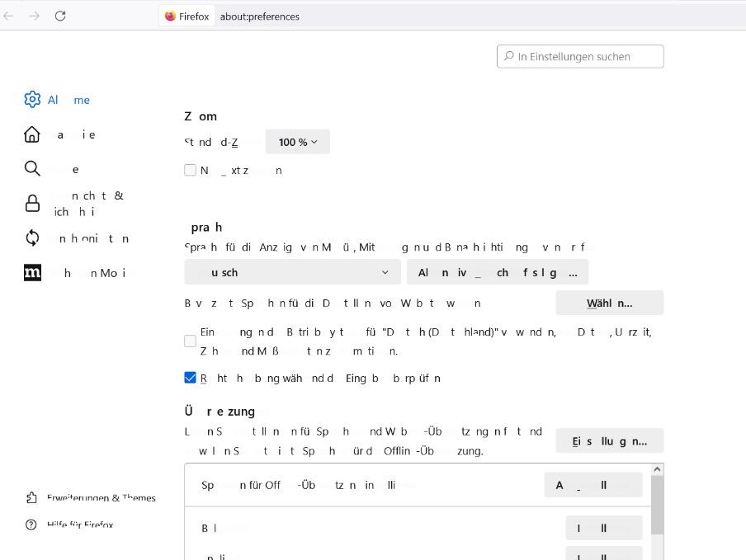Screen dimensions: 746x560
Task: Select the Datenschutz & Sicherheit category label
Action: [x=87, y=204]
